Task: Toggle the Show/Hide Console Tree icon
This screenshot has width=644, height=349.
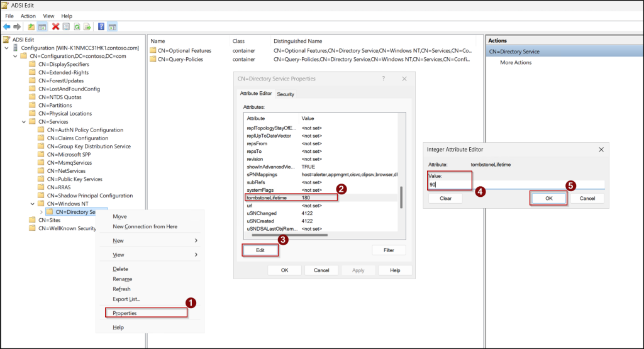Action: 42,26
